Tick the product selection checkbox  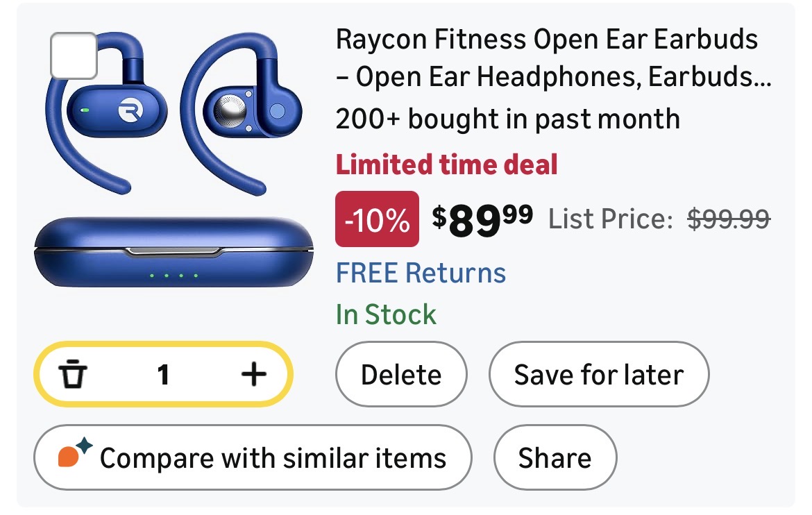[x=74, y=56]
